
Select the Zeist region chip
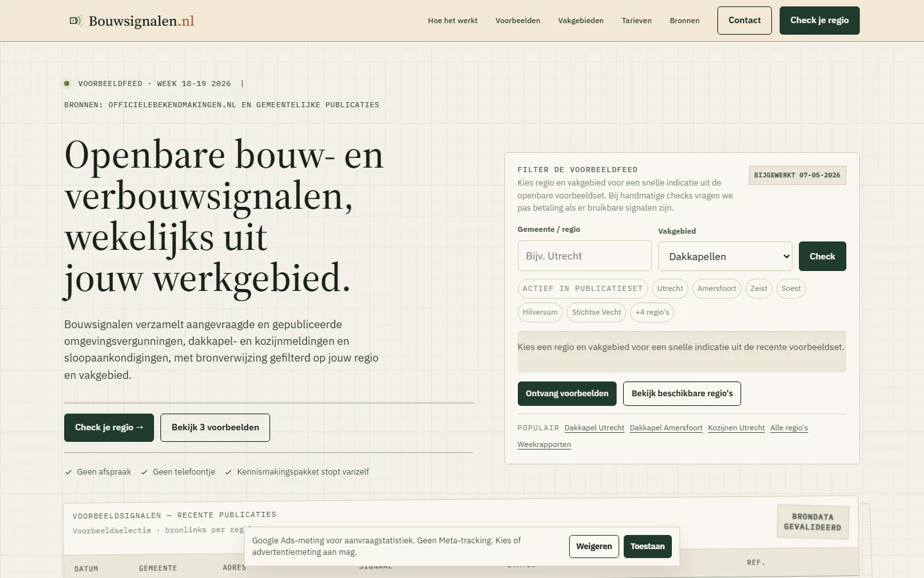coord(758,289)
